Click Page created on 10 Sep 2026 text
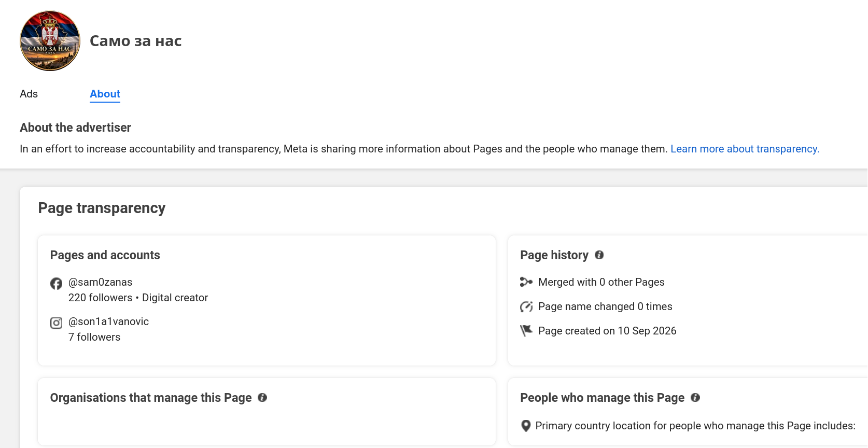 (607, 331)
